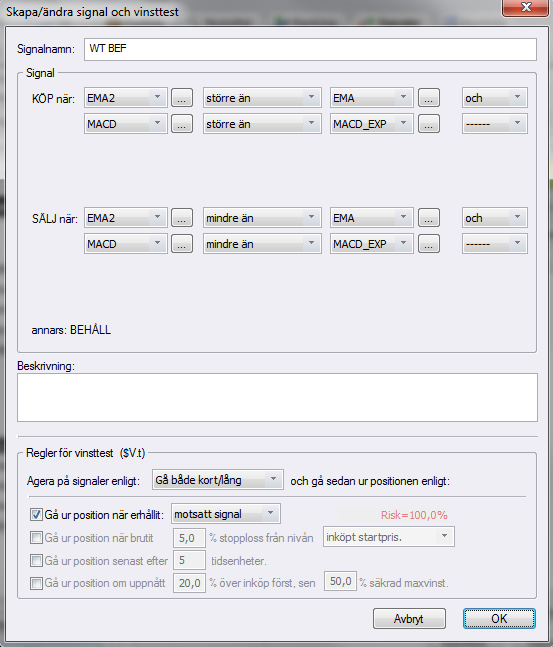Screen dimensions: 553x647
Task: Tick 'Gå ur position om uppnått' checkbox
Action: click(x=36, y=583)
